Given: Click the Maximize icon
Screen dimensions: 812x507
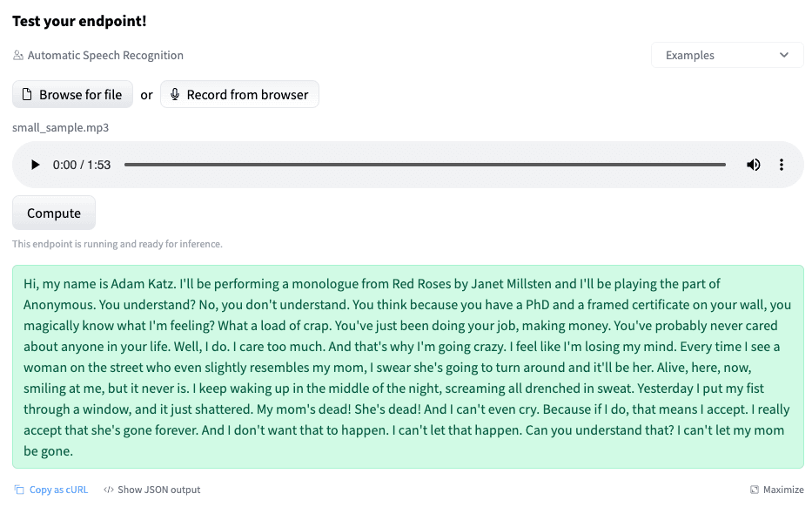Looking at the screenshot, I should point(755,490).
